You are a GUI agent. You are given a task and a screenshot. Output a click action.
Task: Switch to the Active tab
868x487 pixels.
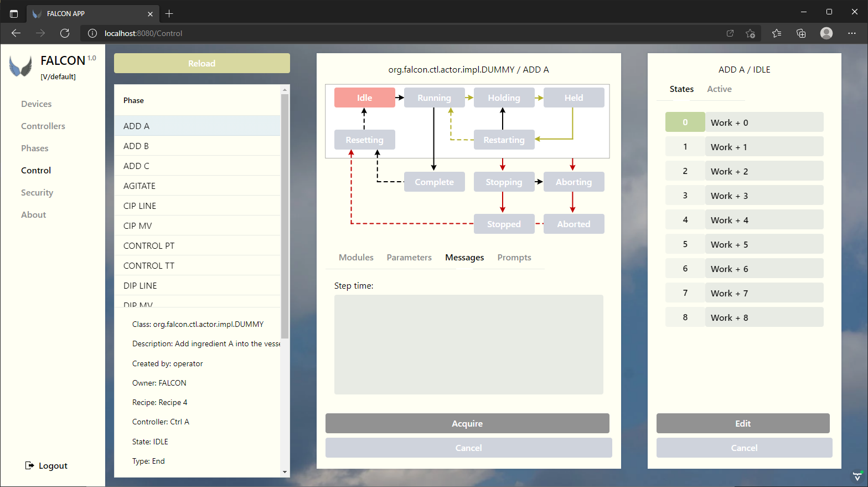719,89
